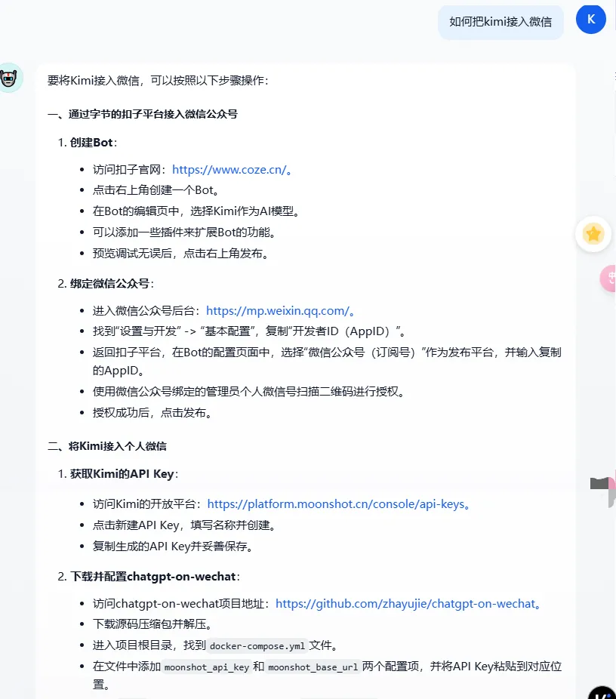This screenshot has height=699, width=616.
Task: Click the bullet 选择Kimi作为AI模型
Action: [196, 211]
